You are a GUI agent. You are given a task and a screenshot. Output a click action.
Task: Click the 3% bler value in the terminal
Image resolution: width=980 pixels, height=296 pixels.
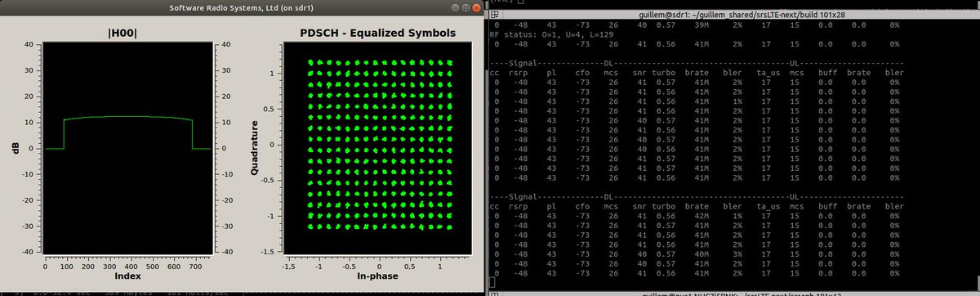(x=737, y=255)
